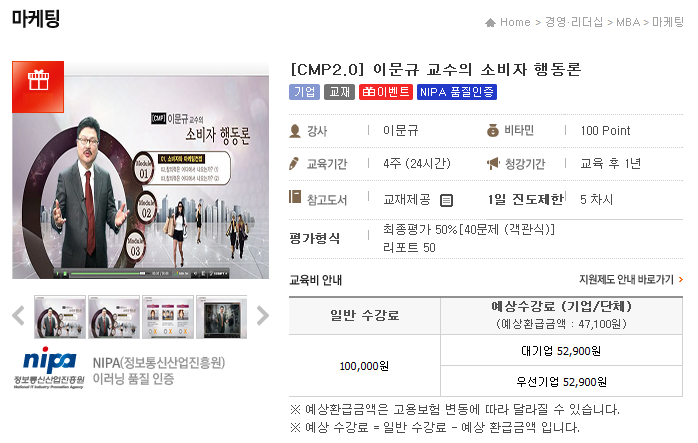Click the red gift box event icon

(x=38, y=86)
